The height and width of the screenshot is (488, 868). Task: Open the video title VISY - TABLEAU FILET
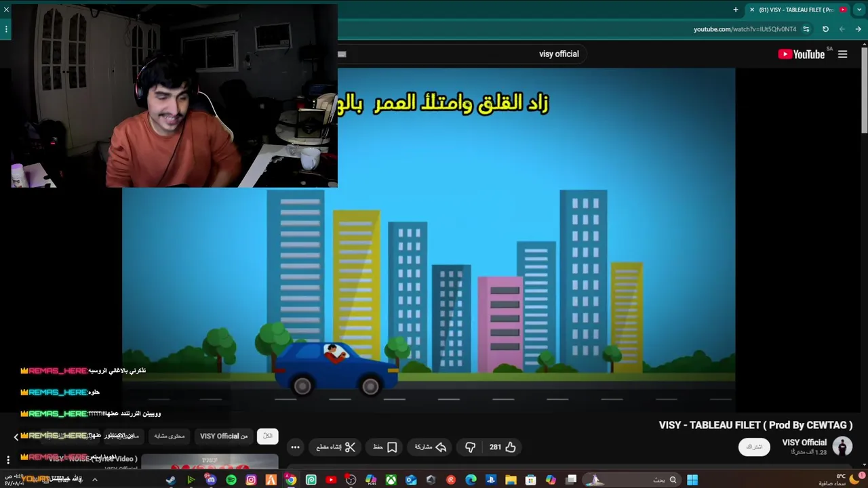coord(755,425)
